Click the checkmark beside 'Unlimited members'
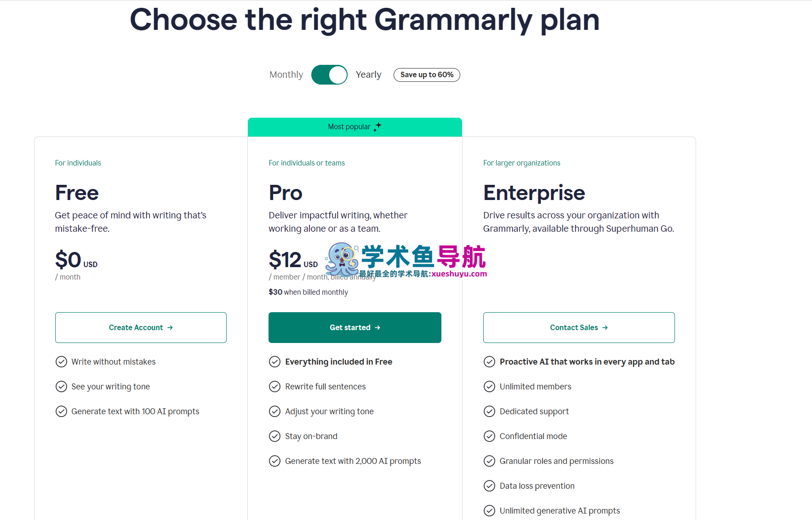 489,387
